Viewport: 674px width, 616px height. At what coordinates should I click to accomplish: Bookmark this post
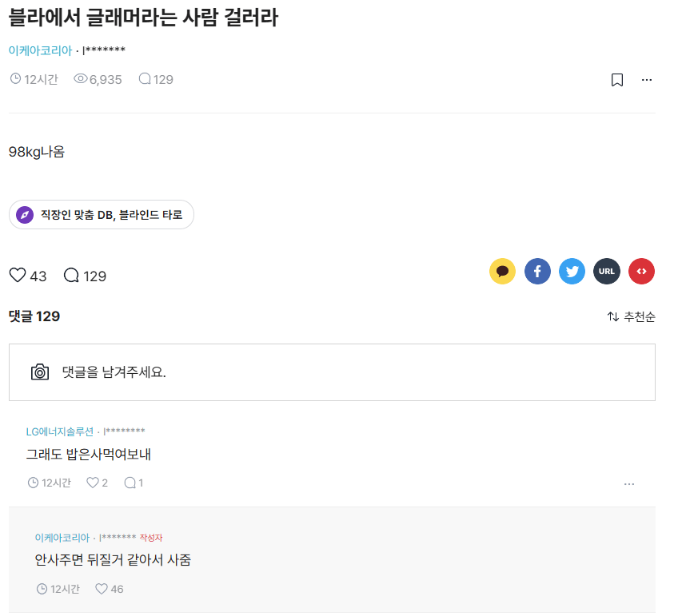(616, 79)
